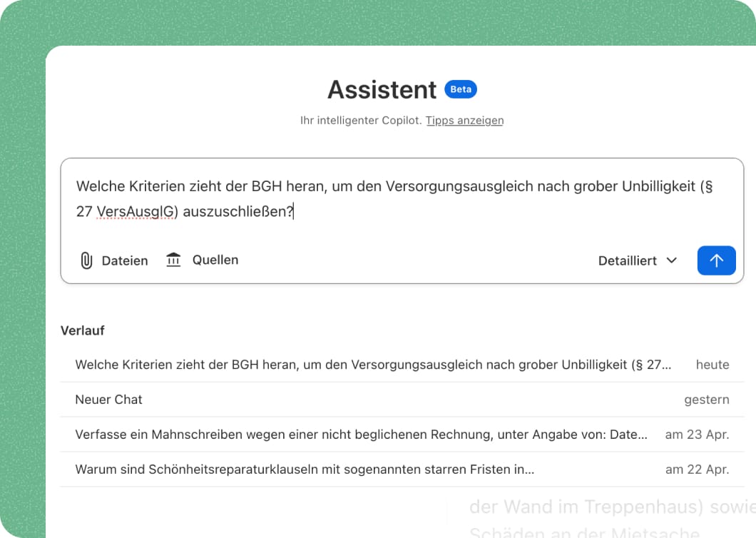Expand the Detailliert chevron arrow
The width and height of the screenshot is (756, 538).
coord(672,260)
